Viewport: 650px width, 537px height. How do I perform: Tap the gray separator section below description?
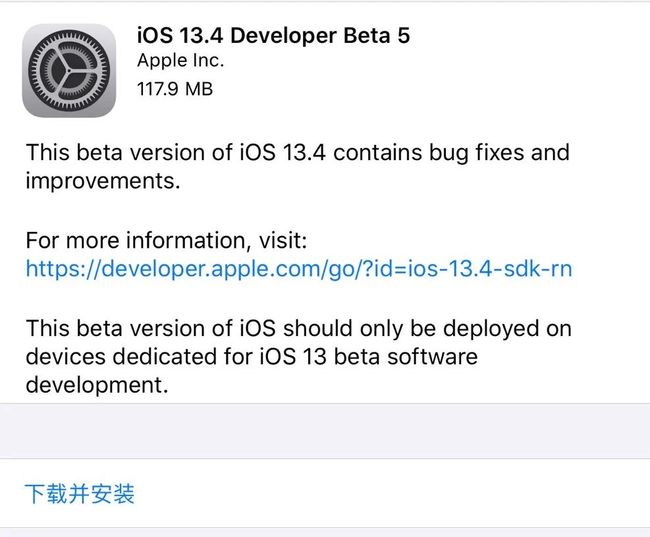click(x=325, y=431)
